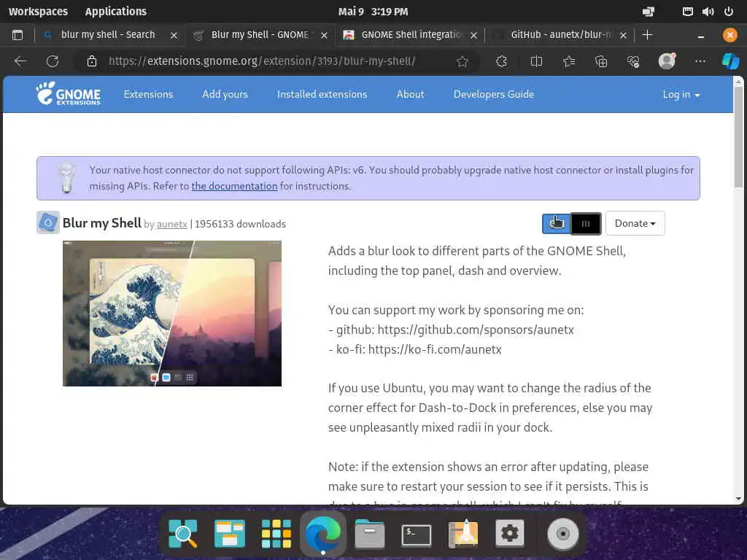The height and width of the screenshot is (560, 747).
Task: Open the Extensions puzzle icon in toolbar
Action: pyautogui.click(x=501, y=61)
